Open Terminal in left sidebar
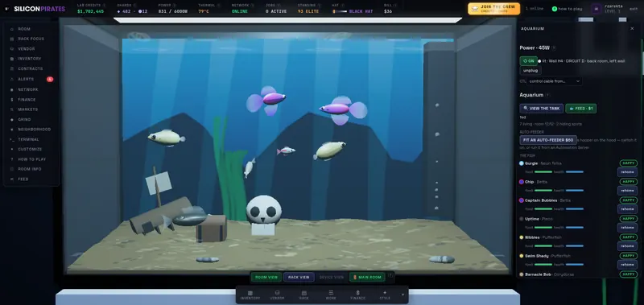This screenshot has height=305, width=644. tap(31, 139)
